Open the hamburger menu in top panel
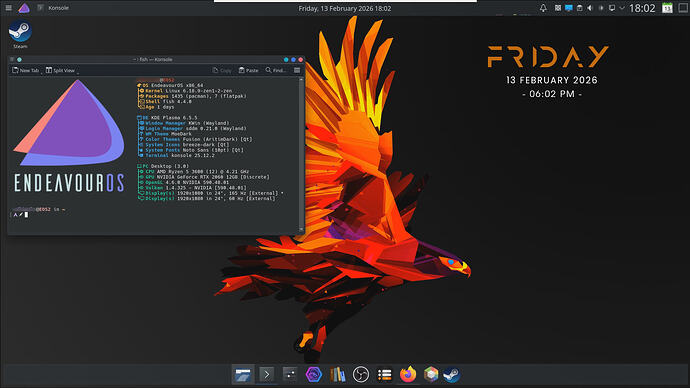Viewport: 690px width, 388px height. (x=8, y=8)
